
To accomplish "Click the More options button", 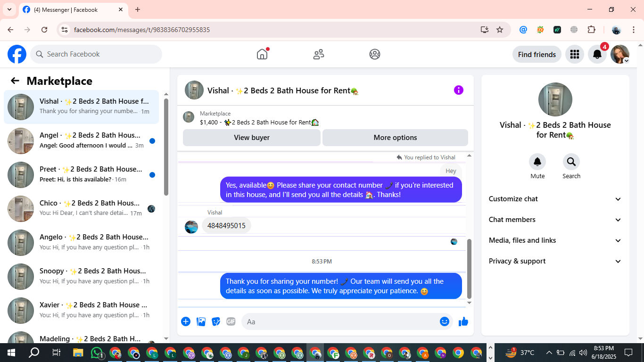I will tap(395, 138).
